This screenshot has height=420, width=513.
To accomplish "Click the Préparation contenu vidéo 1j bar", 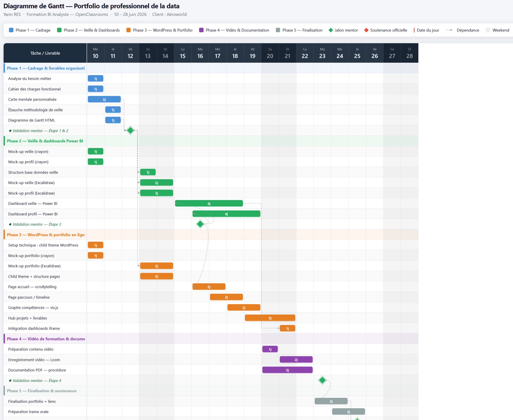I will click(x=270, y=349).
